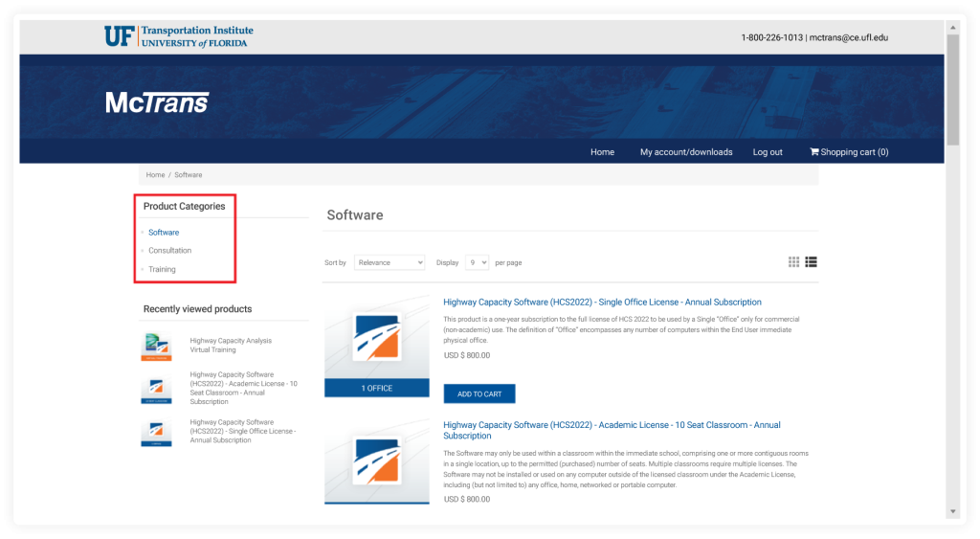
Task: Click recently viewed Academic License thumbnail
Action: [x=156, y=389]
